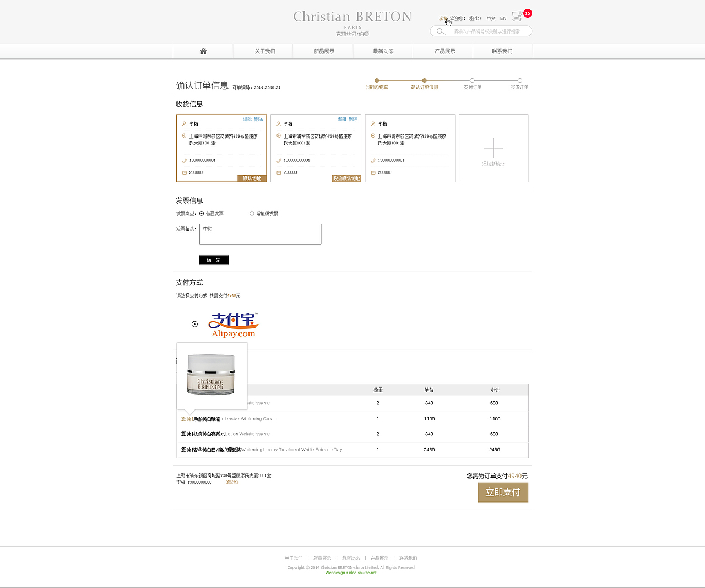Image resolution: width=705 pixels, height=588 pixels.
Task: Click unit price 1100 in whitening cream row
Action: click(x=429, y=419)
